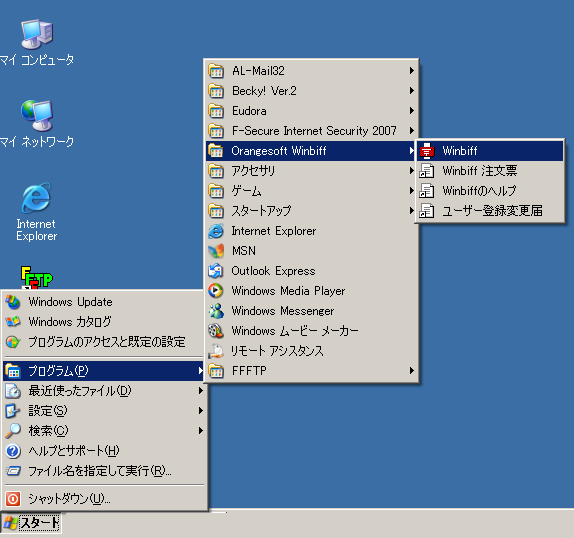The width and height of the screenshot is (574, 538).
Task: Click the 最近使ったファイル(D) document icon
Action: 13,391
